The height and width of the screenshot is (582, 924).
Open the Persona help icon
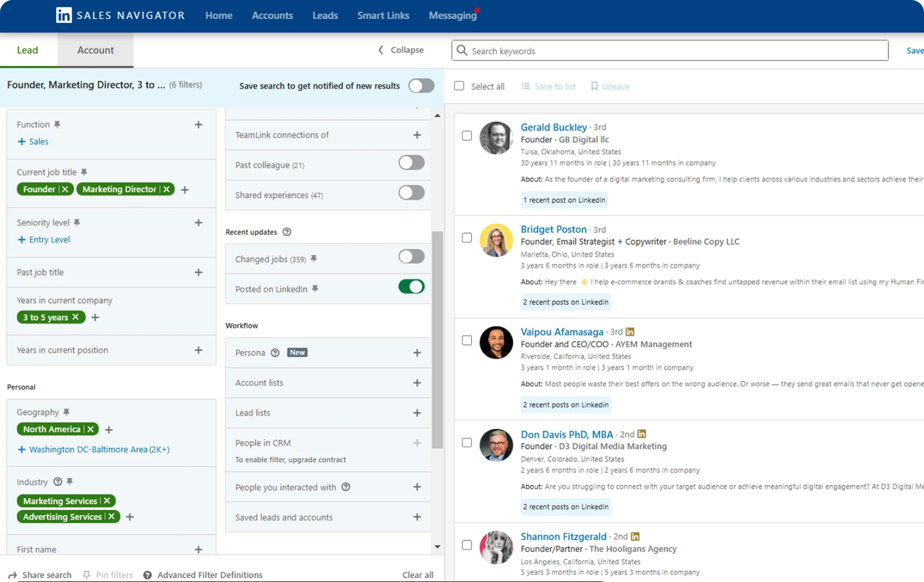click(x=275, y=353)
